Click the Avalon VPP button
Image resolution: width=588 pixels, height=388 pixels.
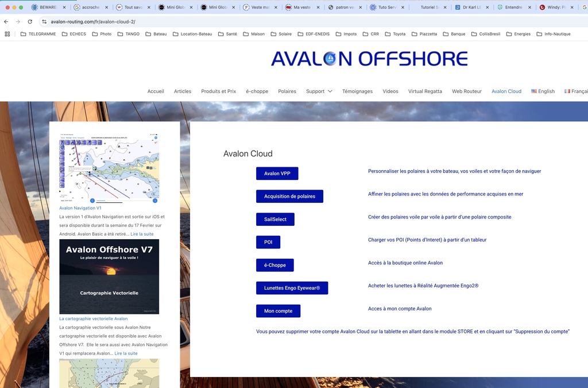coord(277,174)
